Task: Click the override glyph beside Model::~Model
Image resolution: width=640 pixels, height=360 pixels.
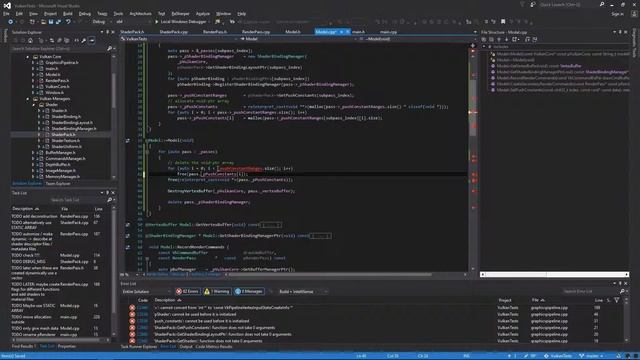Action: click(x=128, y=140)
